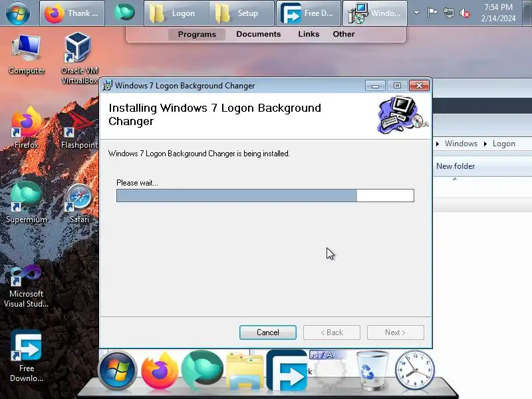Open Supermium from the top taskbar
This screenshot has width=532, height=399.
pos(124,13)
